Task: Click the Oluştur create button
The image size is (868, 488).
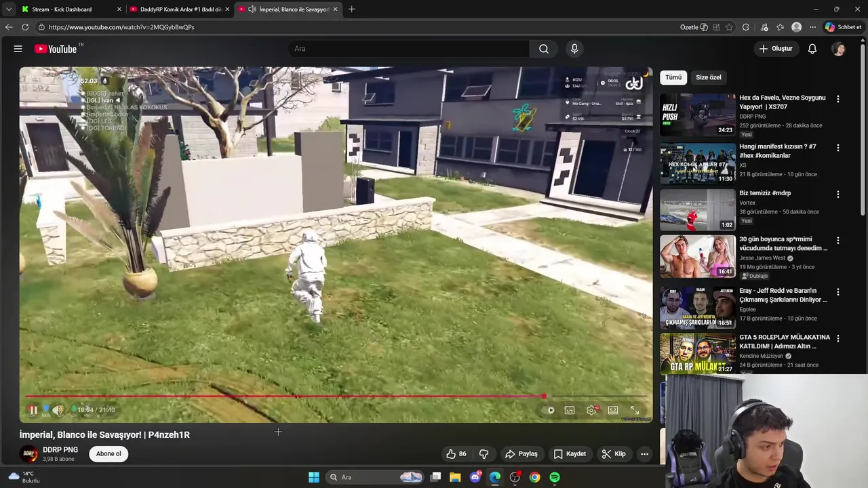Action: coord(776,49)
